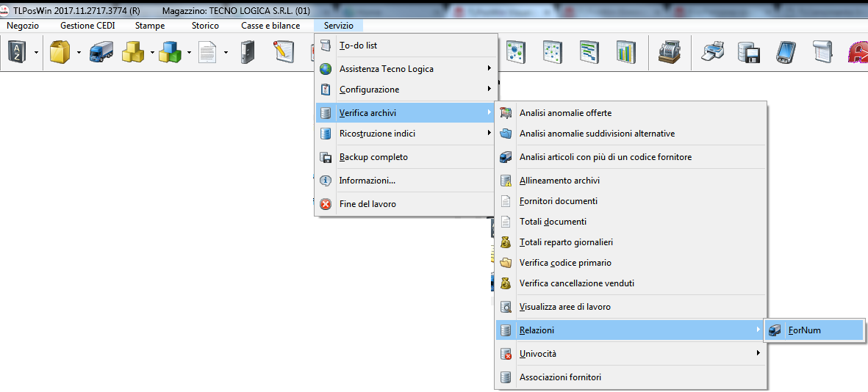
Task: Open dropdown arrow beside yellow box icon
Action: (x=79, y=53)
